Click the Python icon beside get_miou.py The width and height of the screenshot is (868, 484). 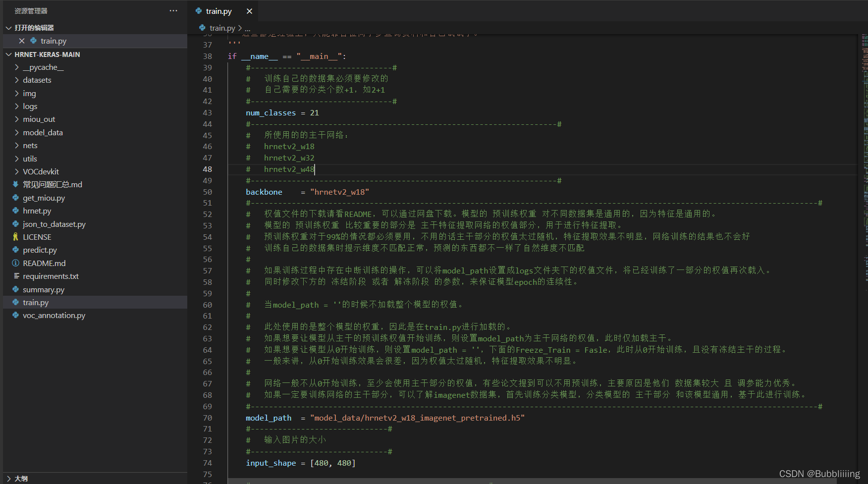[16, 198]
